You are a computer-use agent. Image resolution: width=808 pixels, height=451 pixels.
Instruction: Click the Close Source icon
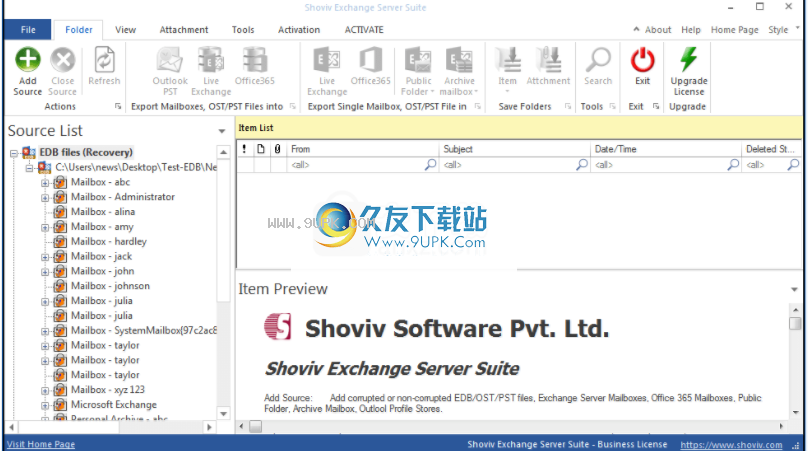click(x=63, y=60)
